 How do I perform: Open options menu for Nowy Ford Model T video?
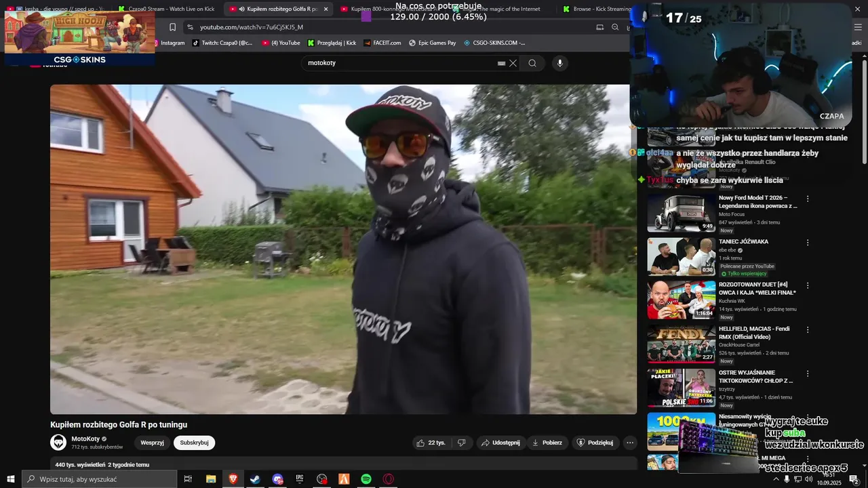tap(808, 199)
